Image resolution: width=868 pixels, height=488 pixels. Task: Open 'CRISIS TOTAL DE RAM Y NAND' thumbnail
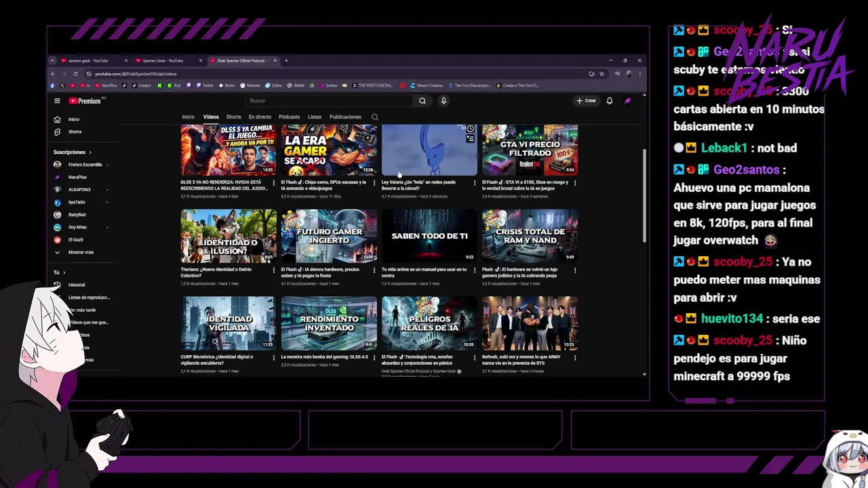coord(530,236)
